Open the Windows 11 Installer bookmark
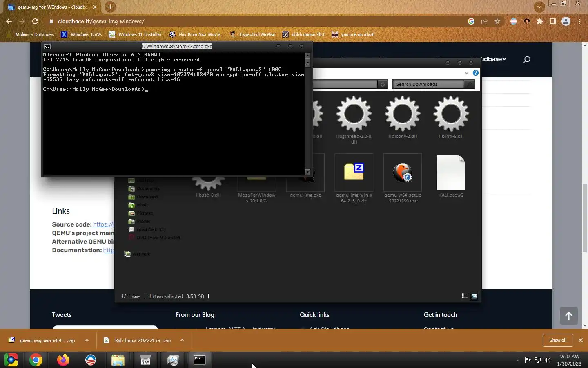 (x=135, y=34)
